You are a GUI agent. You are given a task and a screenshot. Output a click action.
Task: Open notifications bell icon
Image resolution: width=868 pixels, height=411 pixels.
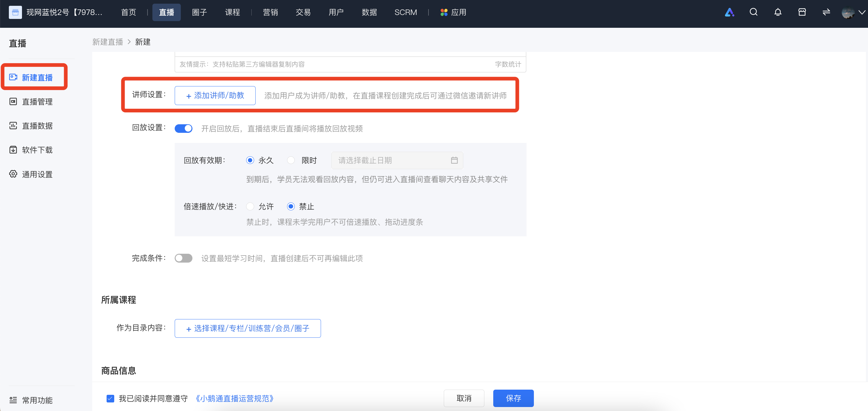pyautogui.click(x=778, y=13)
